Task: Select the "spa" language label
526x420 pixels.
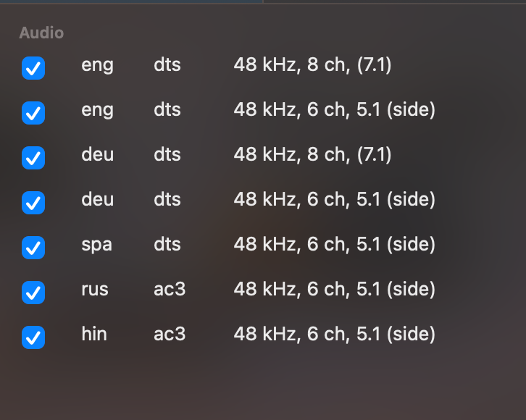Action: (x=96, y=245)
